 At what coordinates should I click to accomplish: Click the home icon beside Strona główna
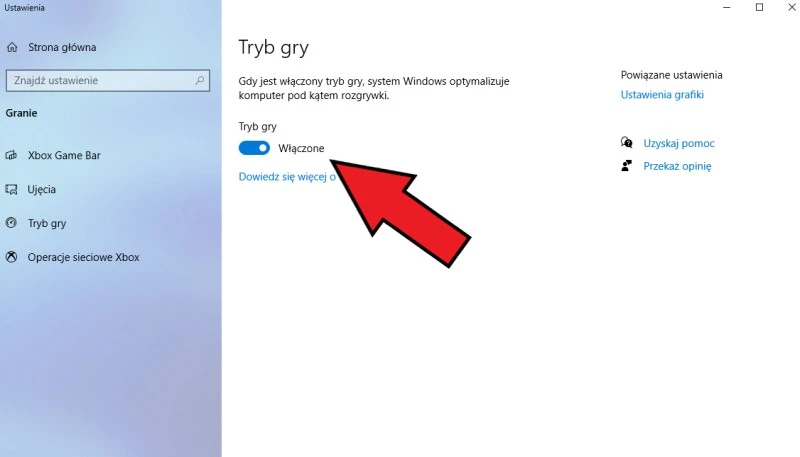pyautogui.click(x=12, y=47)
